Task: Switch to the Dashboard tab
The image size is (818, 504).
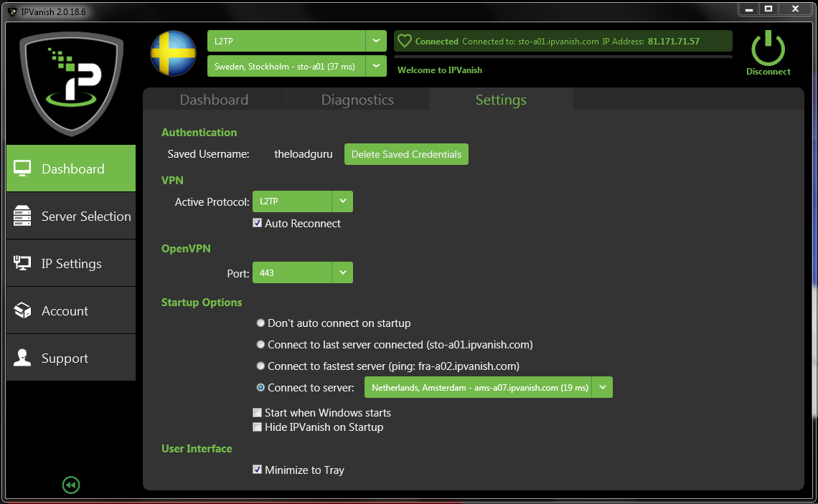Action: click(214, 99)
